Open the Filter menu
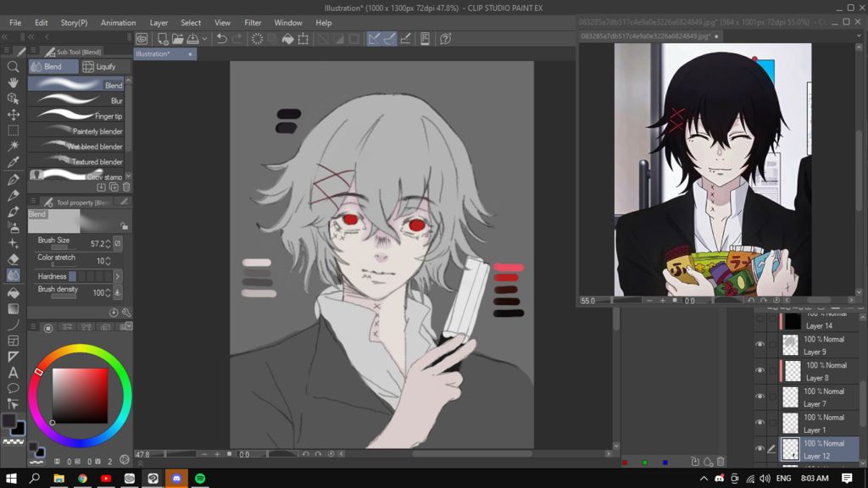Viewport: 868px width, 488px height. tap(253, 23)
